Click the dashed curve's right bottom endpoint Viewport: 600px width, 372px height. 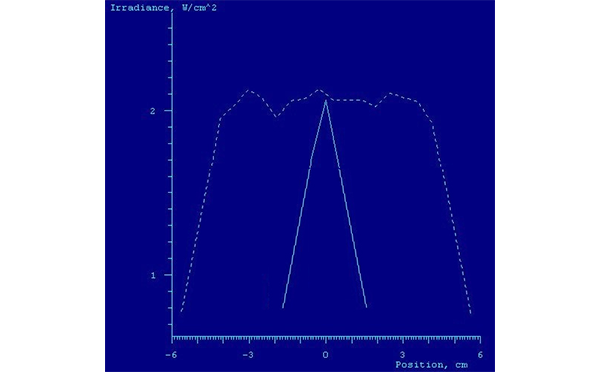[x=471, y=313]
